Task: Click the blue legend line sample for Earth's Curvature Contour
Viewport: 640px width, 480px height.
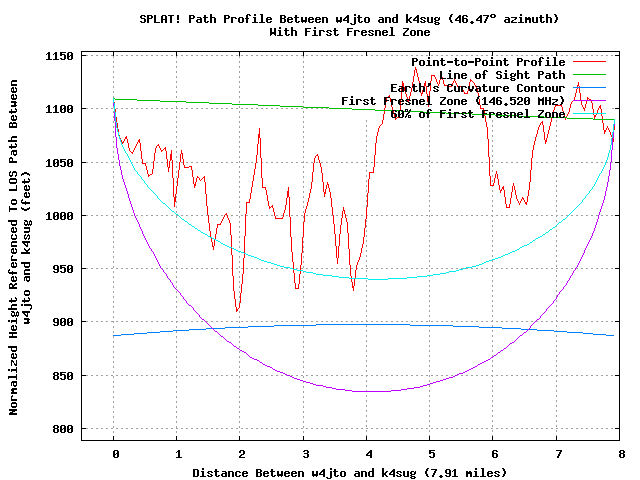Action: pyautogui.click(x=589, y=87)
